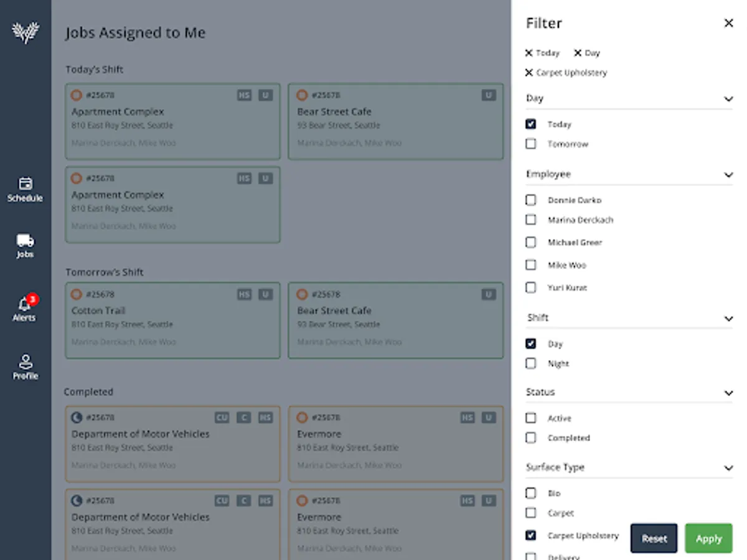Collapse the Day filter section

(728, 99)
